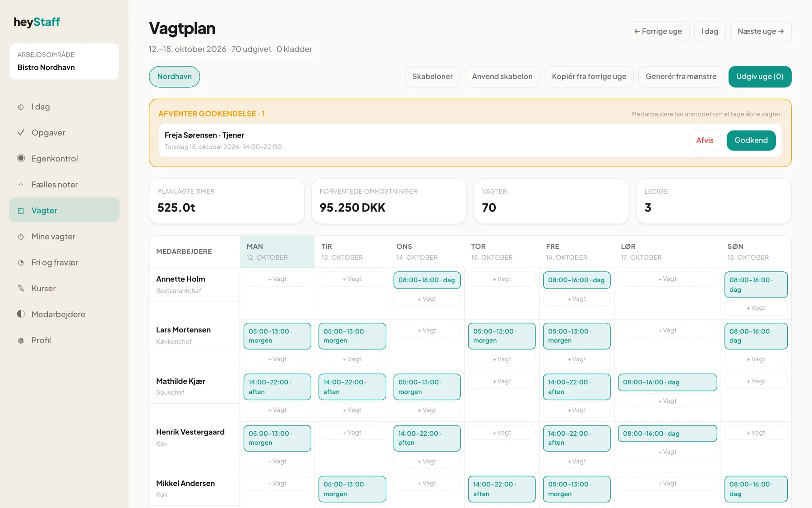This screenshot has width=812, height=508.
Task: Add a shift for Mathilde Kjær on Thursday
Action: click(502, 382)
